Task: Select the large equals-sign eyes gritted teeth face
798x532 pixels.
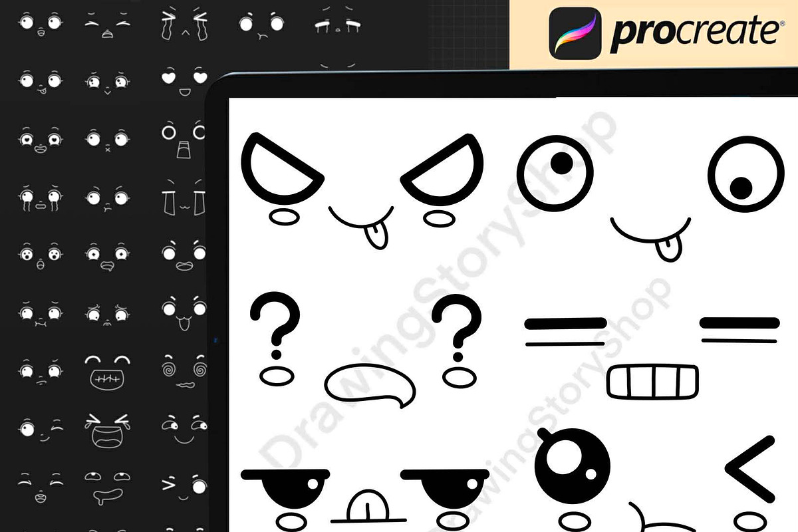Action: pyautogui.click(x=652, y=358)
